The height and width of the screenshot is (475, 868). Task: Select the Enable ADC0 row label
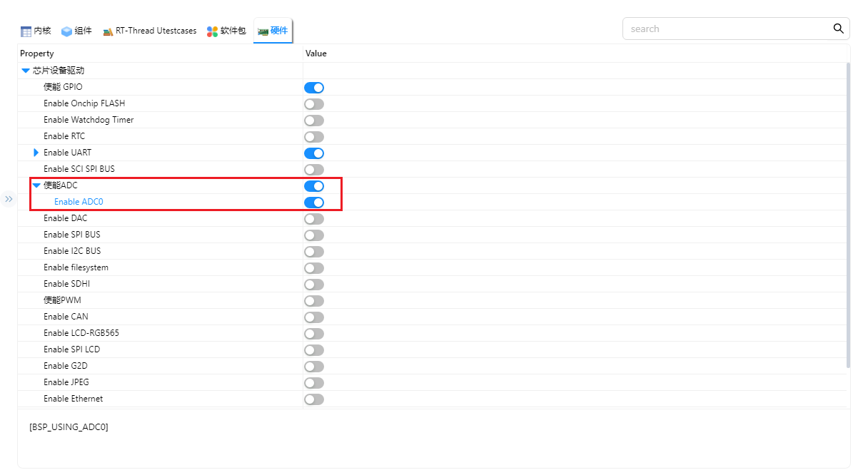79,202
